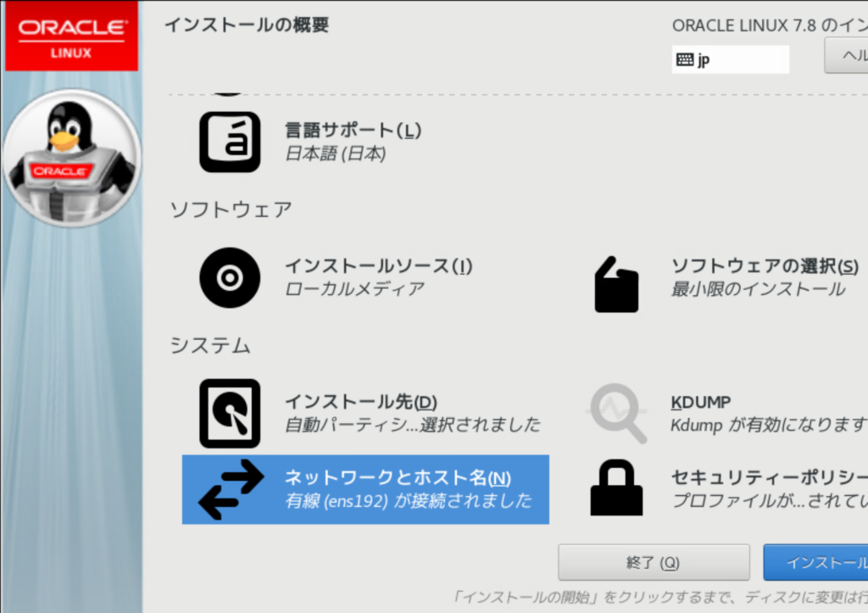This screenshot has width=868, height=613.
Task: Click the Oracle penguin mascot image
Action: pos(72,159)
